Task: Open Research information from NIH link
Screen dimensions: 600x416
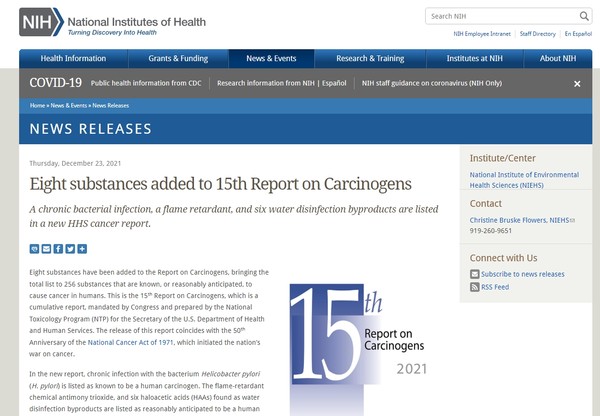Action: (266, 83)
